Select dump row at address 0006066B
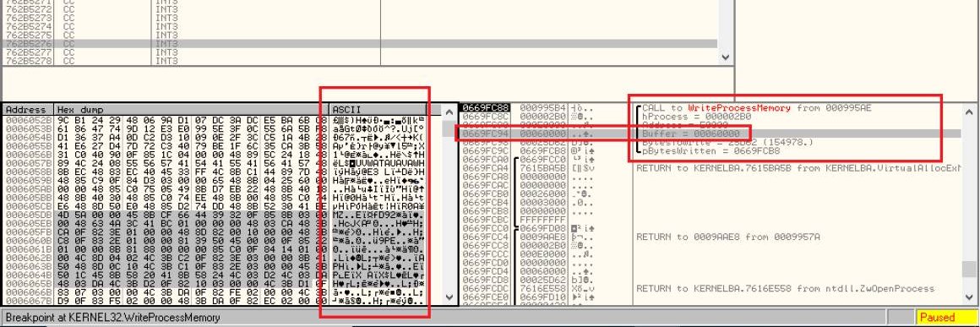Screen dimensions: 980x327 (x=215, y=292)
